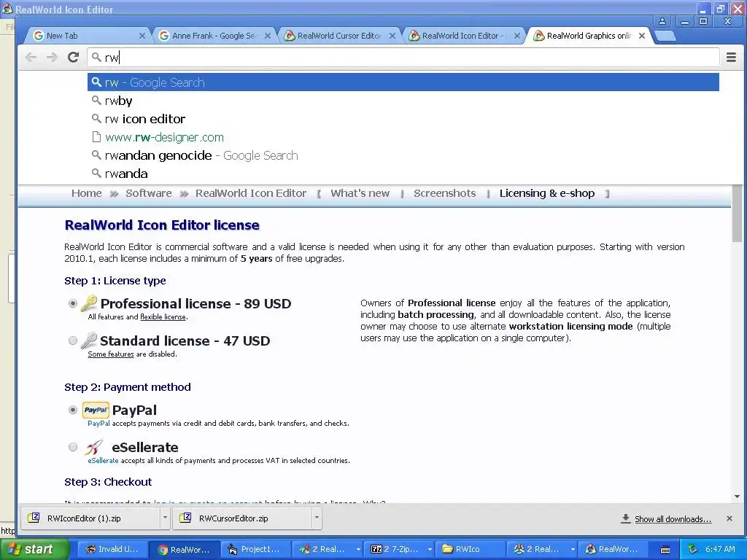Viewport: 747px width, 560px height.
Task: Choose the 'rwby' search suggestion
Action: tap(403, 101)
